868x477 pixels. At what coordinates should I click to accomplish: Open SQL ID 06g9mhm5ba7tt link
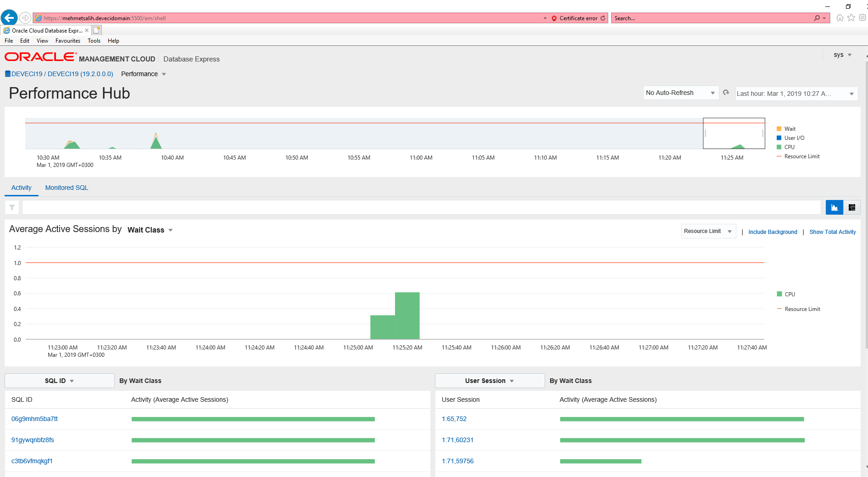coord(34,419)
